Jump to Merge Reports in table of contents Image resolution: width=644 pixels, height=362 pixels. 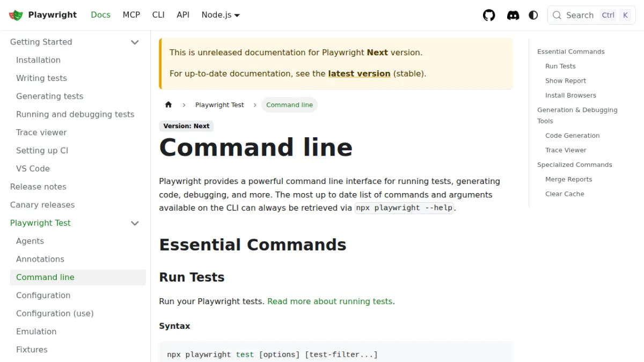tap(568, 179)
